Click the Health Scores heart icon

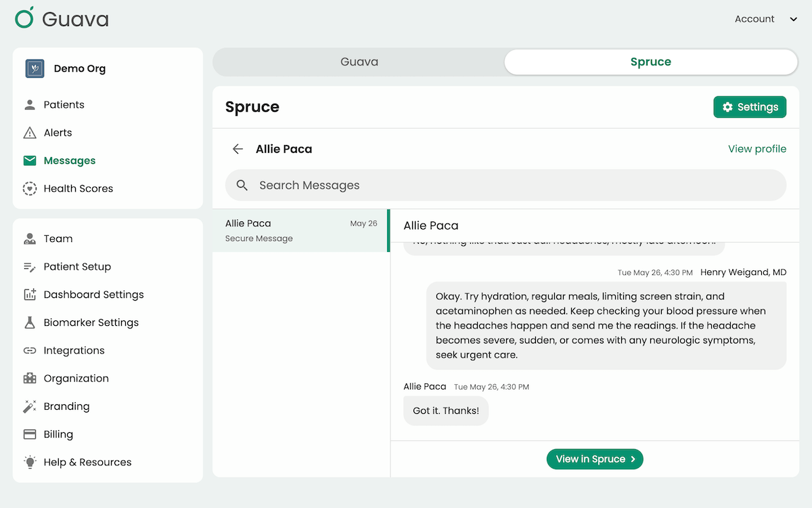pyautogui.click(x=30, y=188)
